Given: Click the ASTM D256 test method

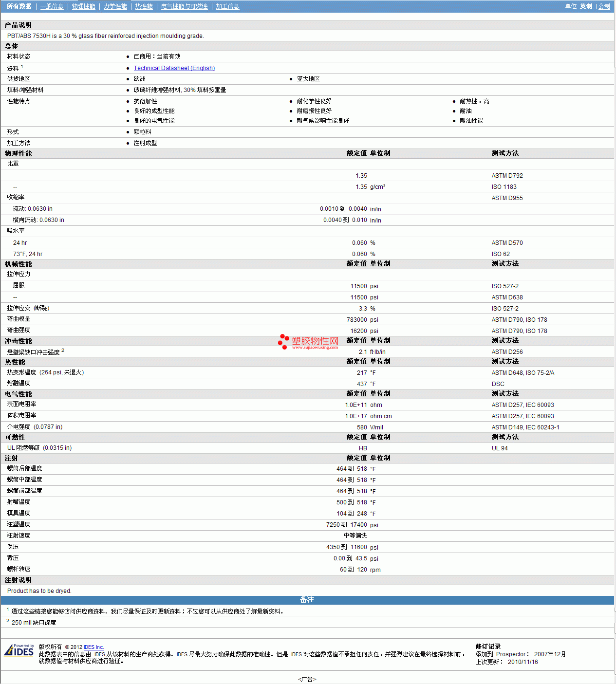Looking at the screenshot, I should pos(507,352).
